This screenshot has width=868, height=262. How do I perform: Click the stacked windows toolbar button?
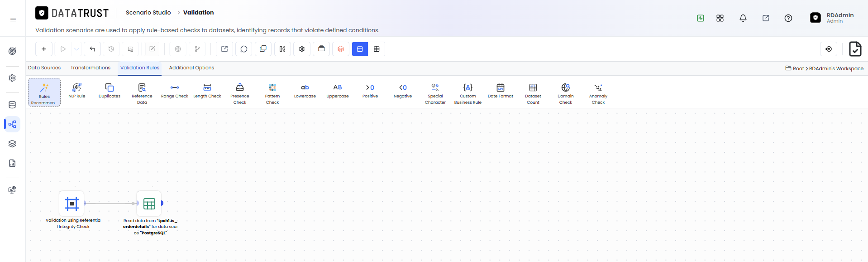(x=321, y=49)
